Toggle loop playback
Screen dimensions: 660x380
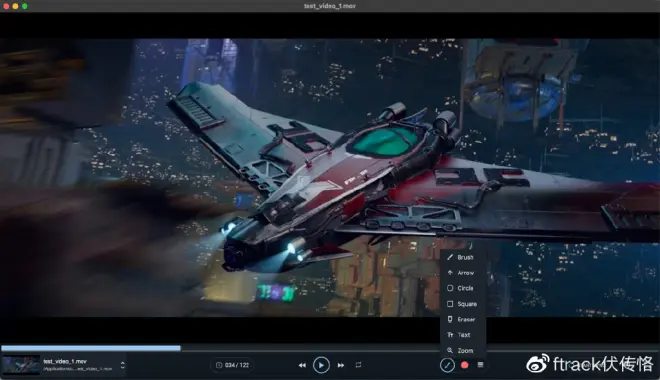click(x=358, y=365)
